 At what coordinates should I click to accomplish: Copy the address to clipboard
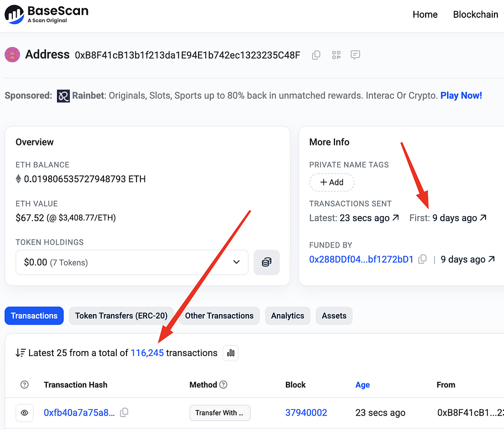point(316,55)
